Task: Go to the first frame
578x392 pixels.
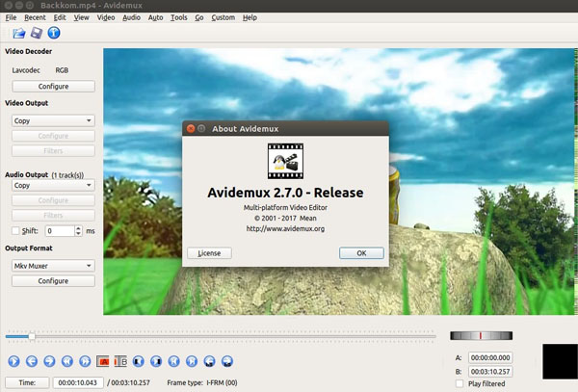Action: click(174, 361)
